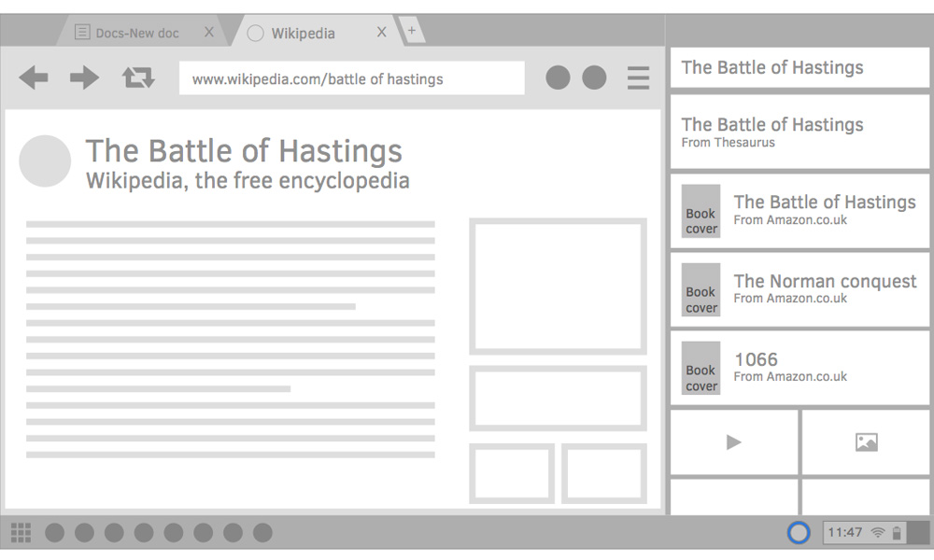Screen dimensions: 934x560
Task: Open the app launcher grid
Action: click(x=21, y=532)
